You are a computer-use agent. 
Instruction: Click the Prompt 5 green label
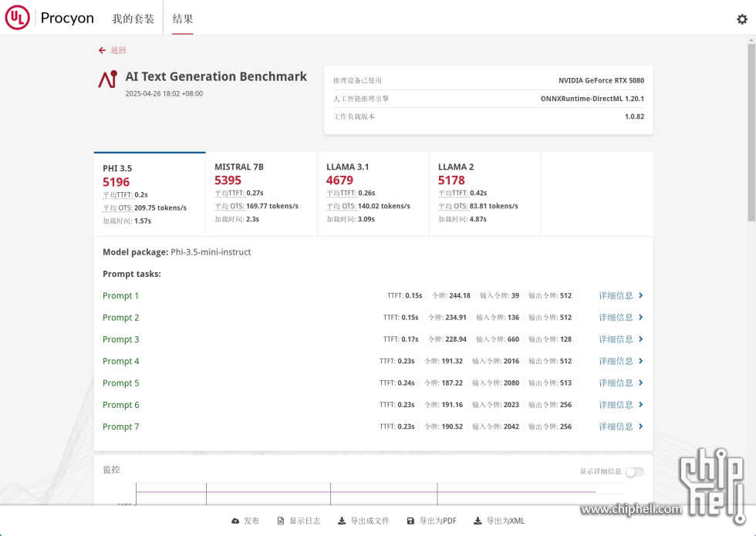pyautogui.click(x=120, y=383)
